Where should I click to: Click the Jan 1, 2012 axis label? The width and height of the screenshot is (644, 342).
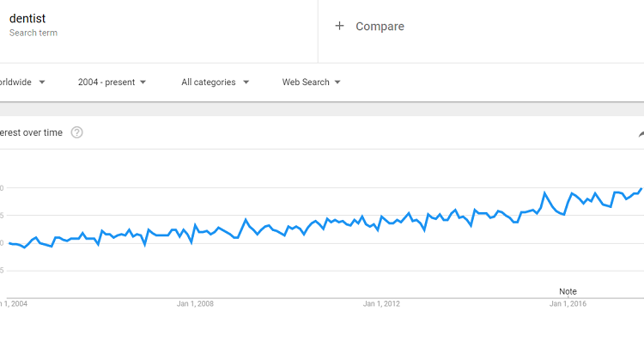(x=381, y=304)
